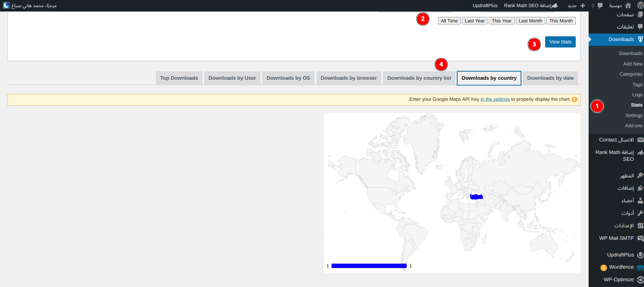Follow the 'in the settings' link
The height and width of the screenshot is (287, 644).
(495, 99)
